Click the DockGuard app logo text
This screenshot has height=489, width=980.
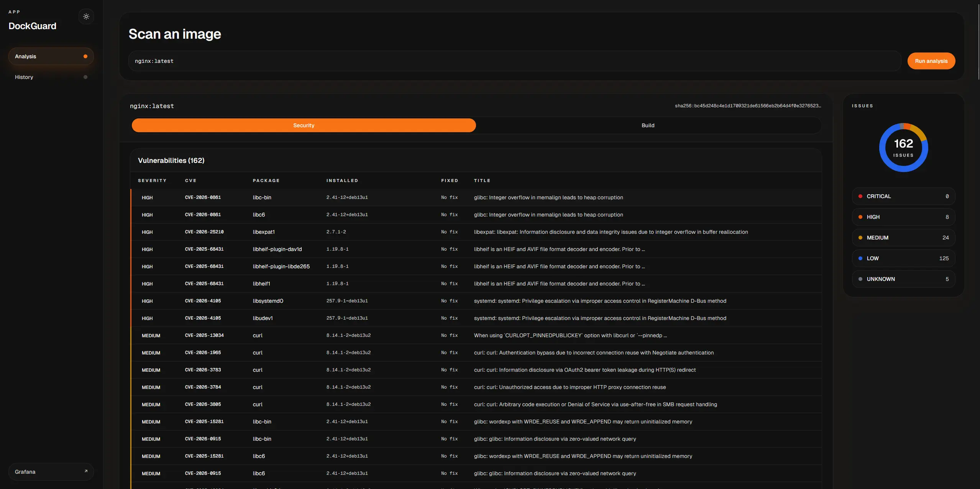point(32,26)
